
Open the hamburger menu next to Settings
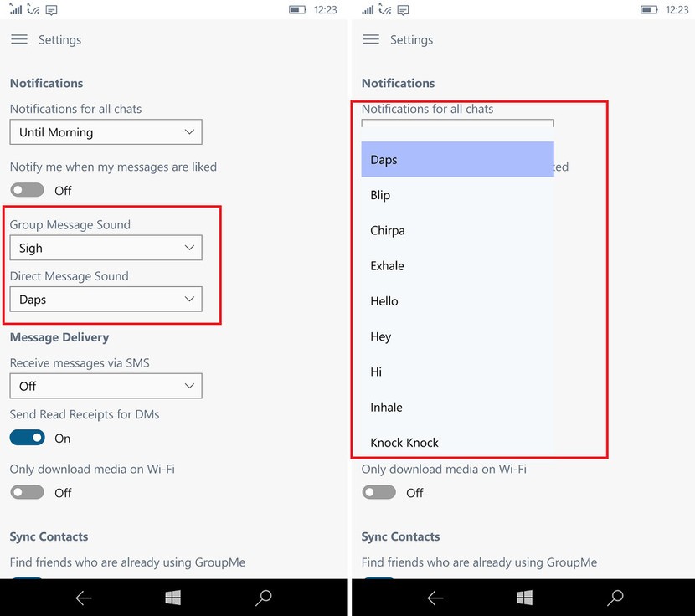click(20, 39)
